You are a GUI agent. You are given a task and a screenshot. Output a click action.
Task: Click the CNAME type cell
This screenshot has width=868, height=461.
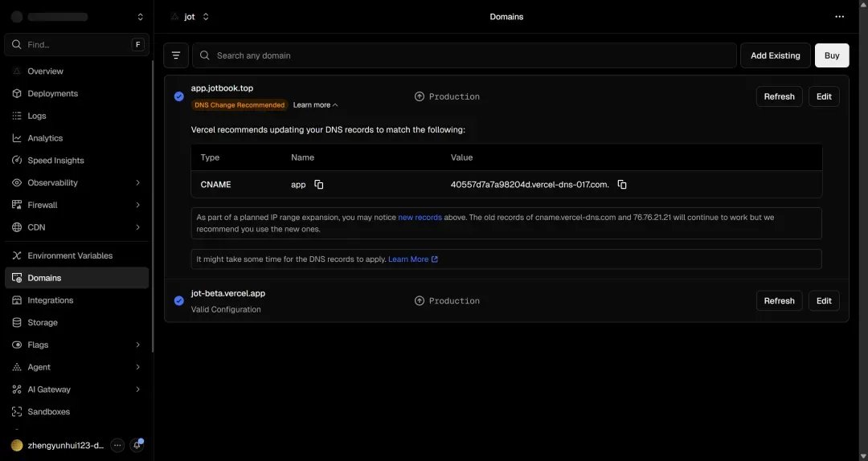[x=215, y=184]
